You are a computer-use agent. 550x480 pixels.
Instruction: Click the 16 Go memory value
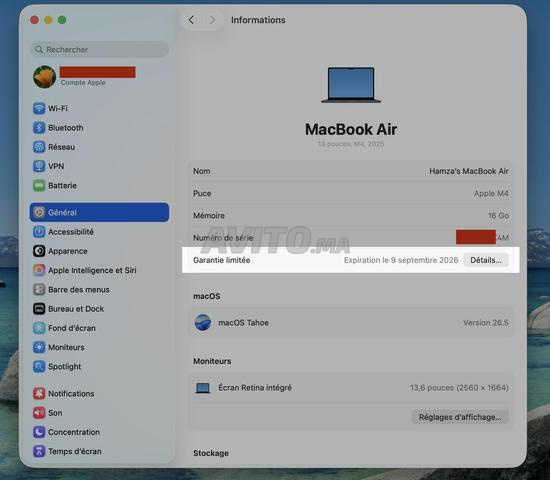(x=498, y=215)
